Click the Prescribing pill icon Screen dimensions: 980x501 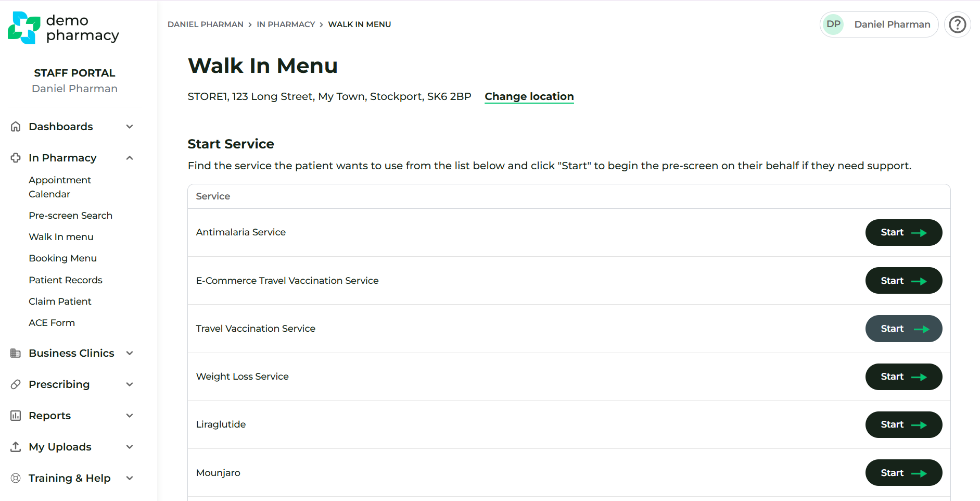(16, 384)
